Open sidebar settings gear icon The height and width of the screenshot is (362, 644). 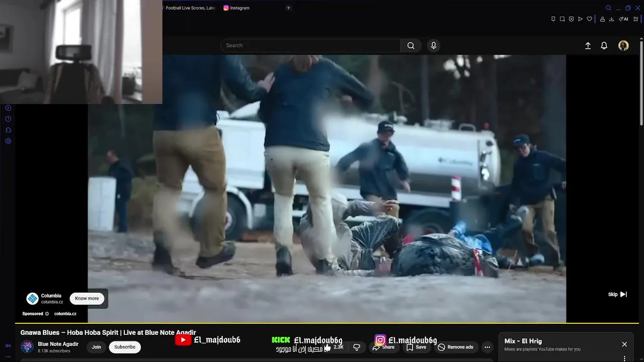pyautogui.click(x=8, y=141)
